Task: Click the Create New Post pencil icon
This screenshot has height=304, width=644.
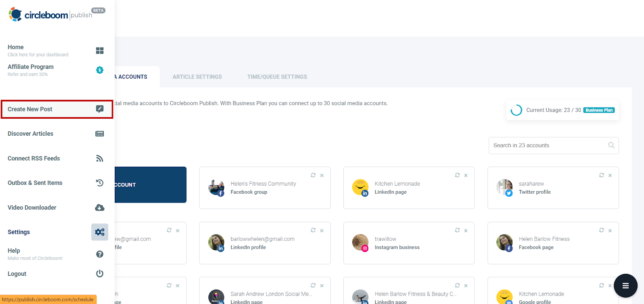Action: coord(100,109)
